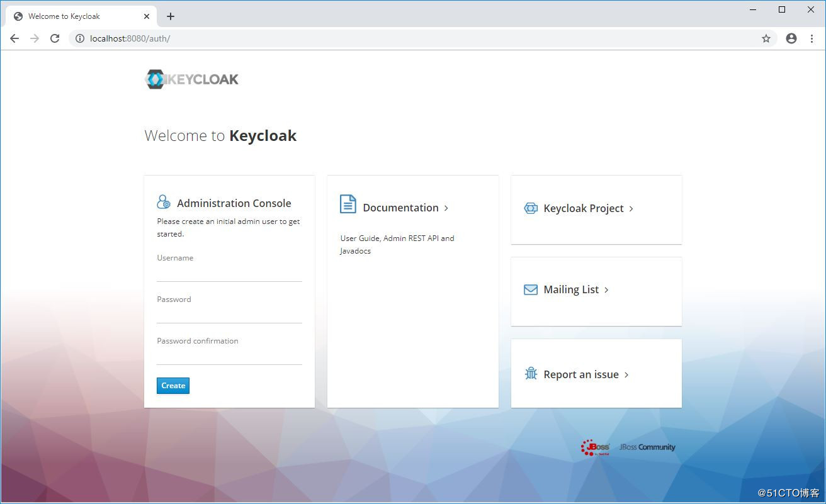Click the Keycloak Project hexagon icon

pos(531,208)
